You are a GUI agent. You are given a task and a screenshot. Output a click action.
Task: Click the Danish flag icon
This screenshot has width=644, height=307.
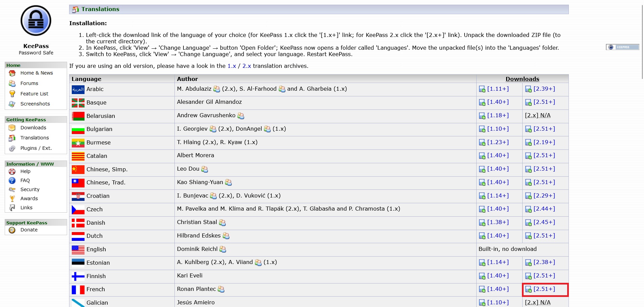tap(78, 223)
